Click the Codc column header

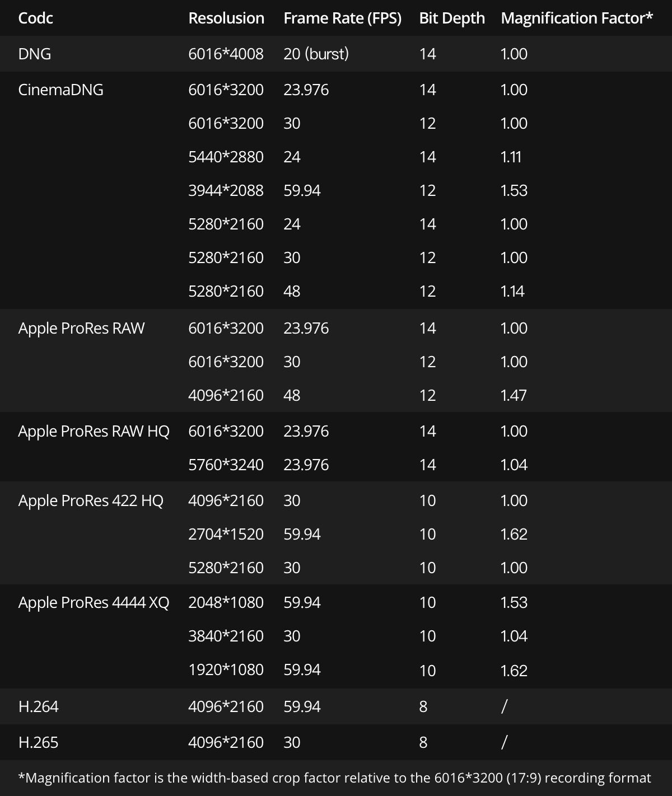point(35,18)
